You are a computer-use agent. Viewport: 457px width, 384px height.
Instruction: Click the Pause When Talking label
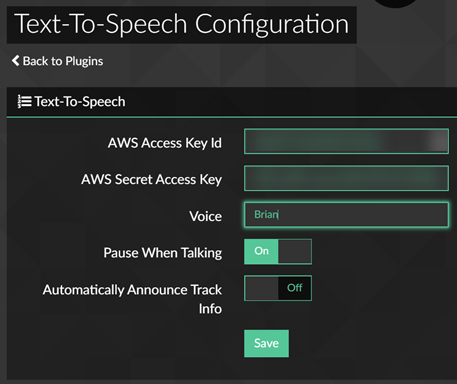click(x=163, y=253)
